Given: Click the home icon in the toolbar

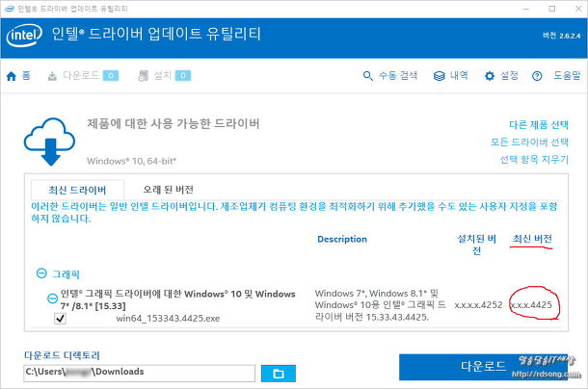Looking at the screenshot, I should [12, 75].
